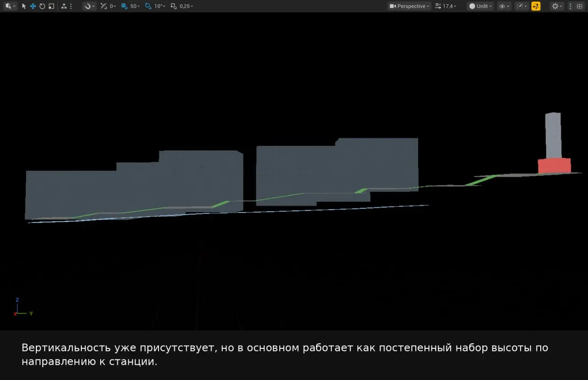This screenshot has height=380, width=588.
Task: Open the surface snapping value 0 dropdown
Action: (x=113, y=6)
